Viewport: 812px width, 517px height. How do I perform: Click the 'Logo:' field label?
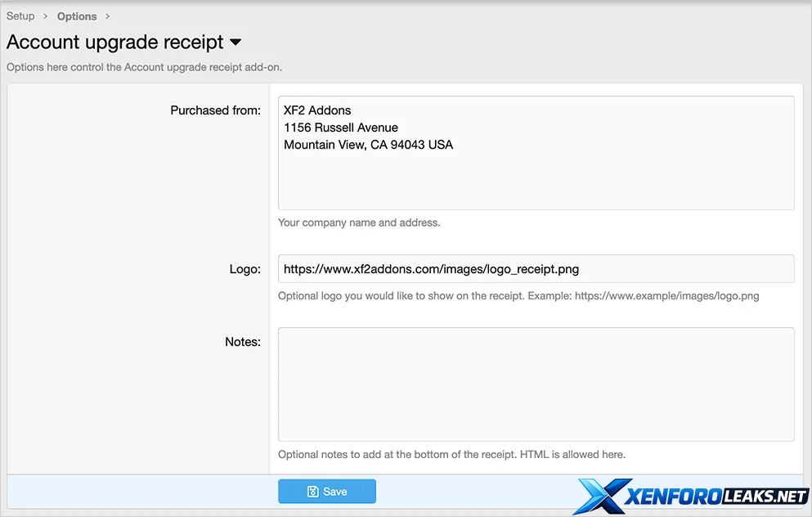[x=244, y=269]
